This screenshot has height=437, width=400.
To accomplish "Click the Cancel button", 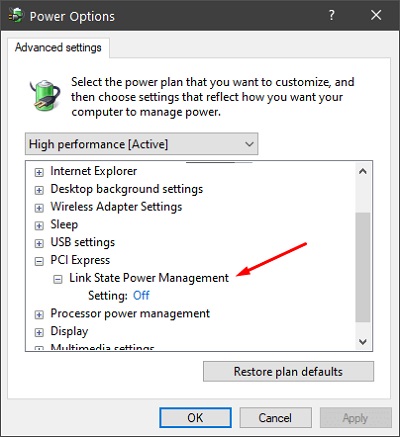I will [275, 418].
